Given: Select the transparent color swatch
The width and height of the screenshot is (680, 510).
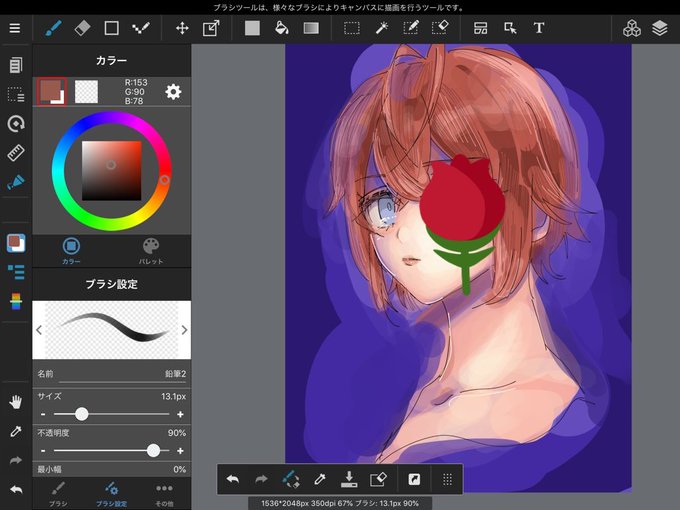Looking at the screenshot, I should click(x=86, y=92).
